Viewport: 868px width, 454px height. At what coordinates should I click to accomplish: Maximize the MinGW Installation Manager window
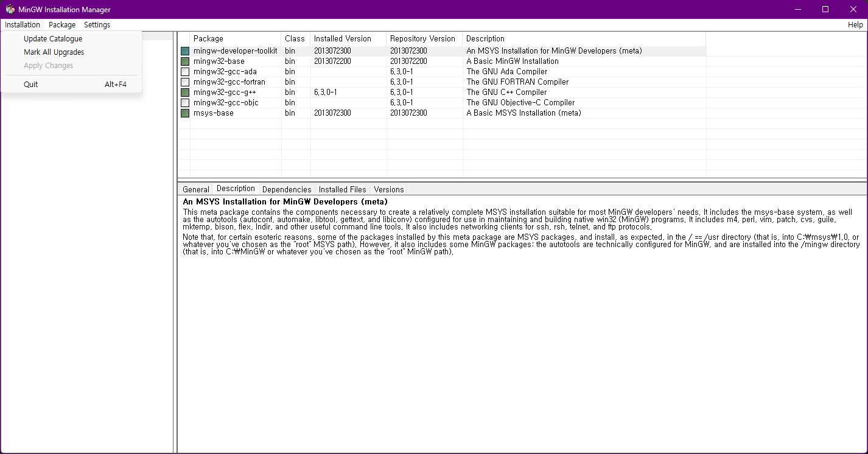tap(825, 9)
